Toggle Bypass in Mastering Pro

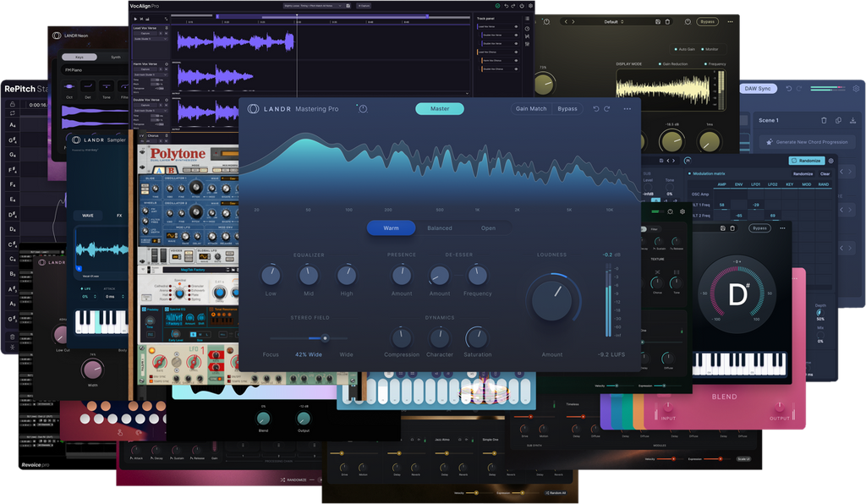coord(567,109)
